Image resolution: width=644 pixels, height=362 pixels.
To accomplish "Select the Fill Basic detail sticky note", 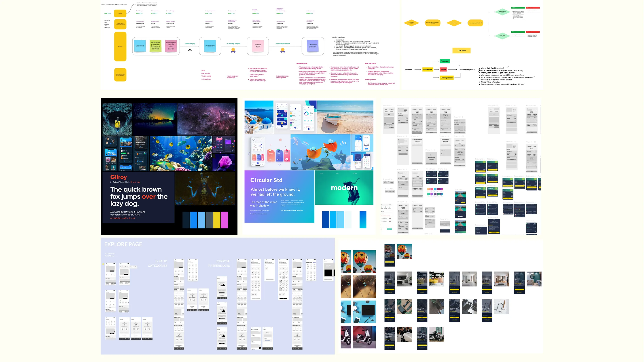I will [x=258, y=46].
